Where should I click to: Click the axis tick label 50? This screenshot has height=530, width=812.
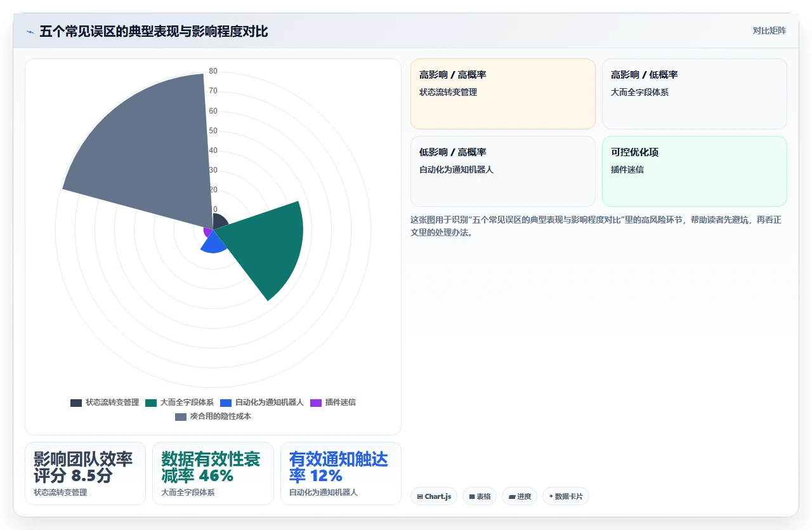213,131
